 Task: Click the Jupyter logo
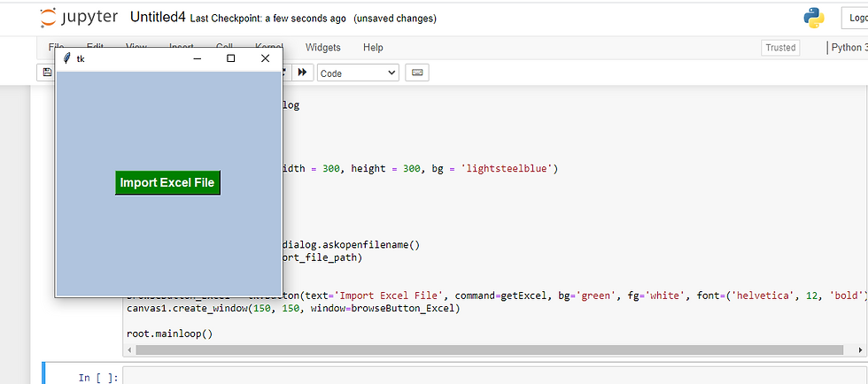[x=78, y=18]
